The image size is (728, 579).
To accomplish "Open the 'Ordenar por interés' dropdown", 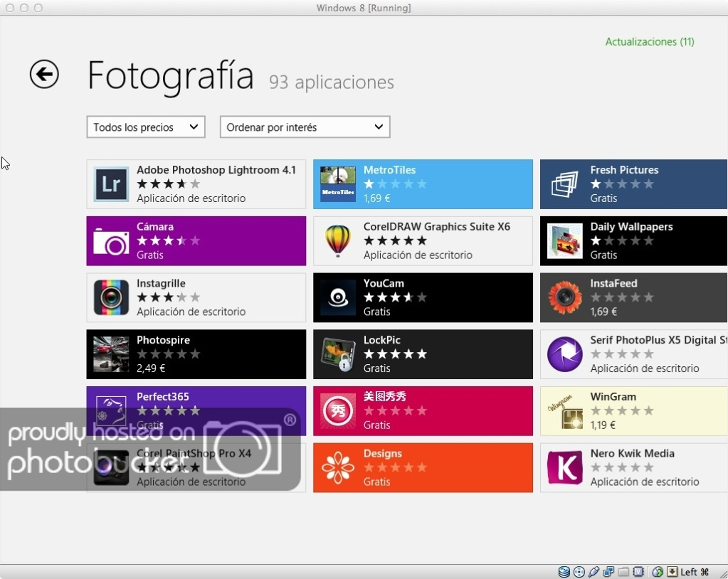I will 305,127.
